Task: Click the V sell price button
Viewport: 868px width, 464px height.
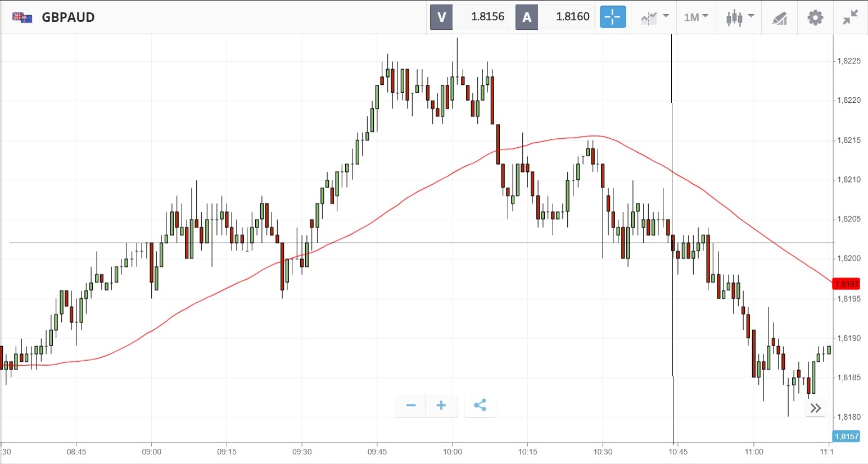Action: point(441,17)
